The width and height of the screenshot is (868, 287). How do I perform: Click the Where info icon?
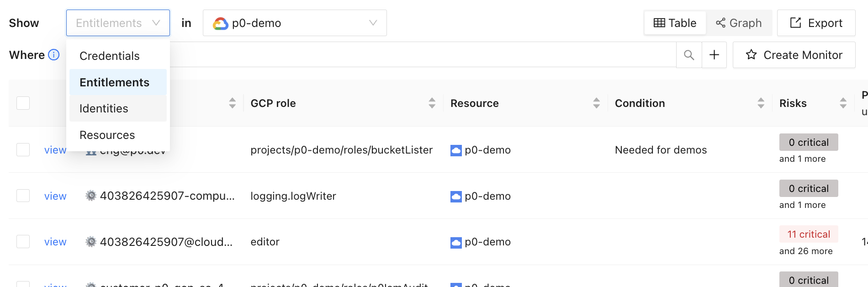54,55
